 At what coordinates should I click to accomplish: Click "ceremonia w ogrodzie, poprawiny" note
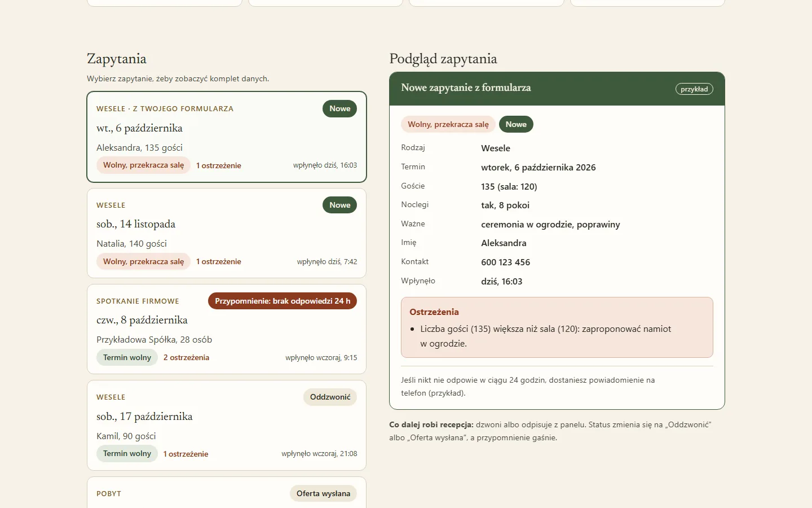click(550, 224)
